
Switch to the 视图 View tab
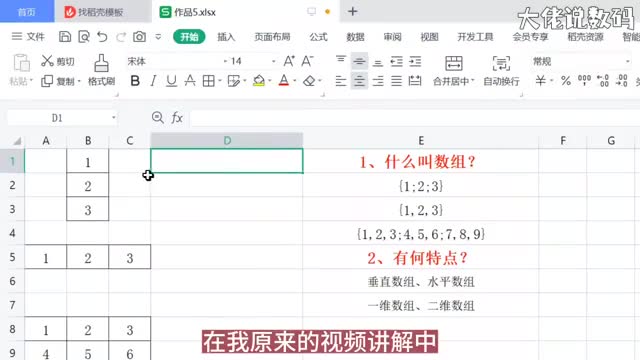429,37
